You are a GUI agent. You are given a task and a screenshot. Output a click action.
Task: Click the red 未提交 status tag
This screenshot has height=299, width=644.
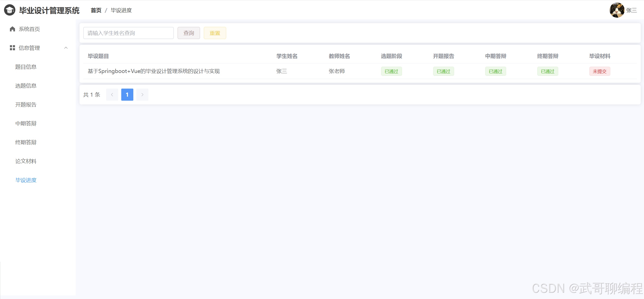coord(599,71)
